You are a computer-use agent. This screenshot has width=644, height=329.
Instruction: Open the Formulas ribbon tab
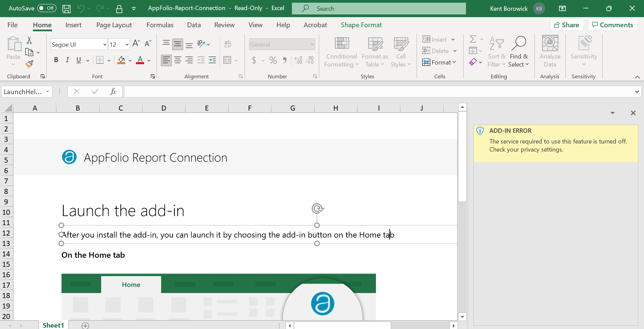coord(160,25)
